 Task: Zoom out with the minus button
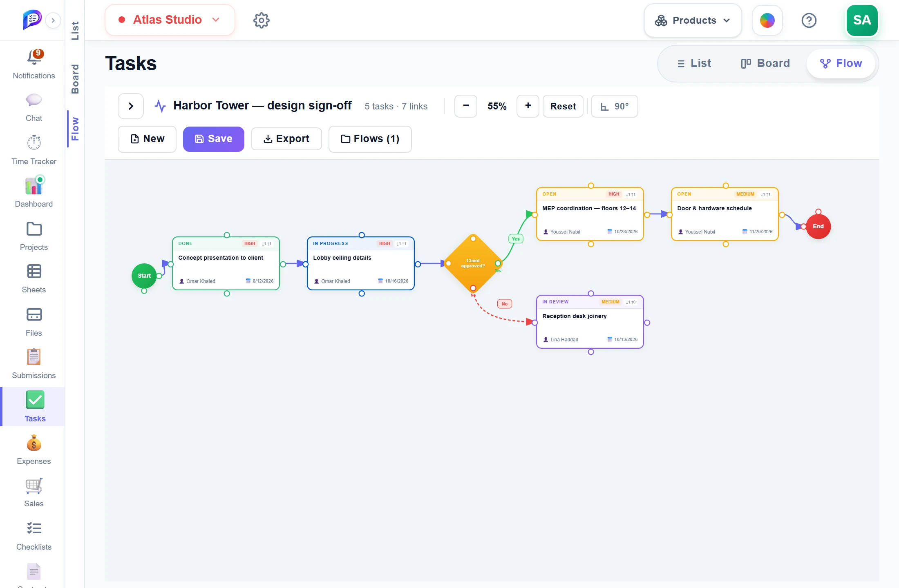(x=466, y=106)
